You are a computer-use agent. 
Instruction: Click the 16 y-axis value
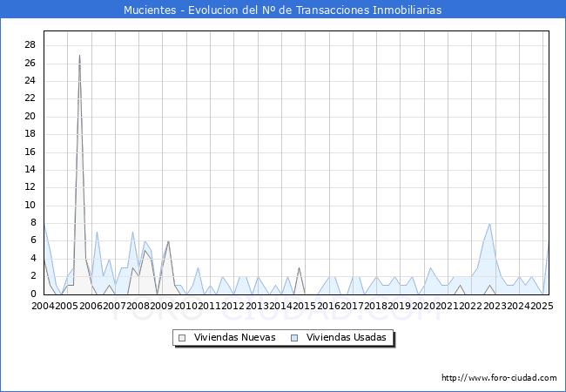[x=30, y=152]
